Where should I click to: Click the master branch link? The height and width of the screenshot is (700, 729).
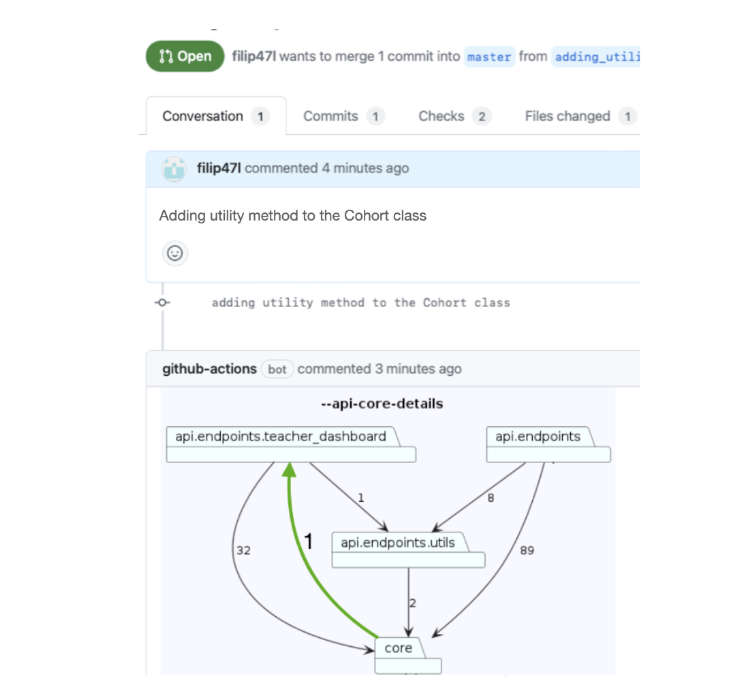489,57
